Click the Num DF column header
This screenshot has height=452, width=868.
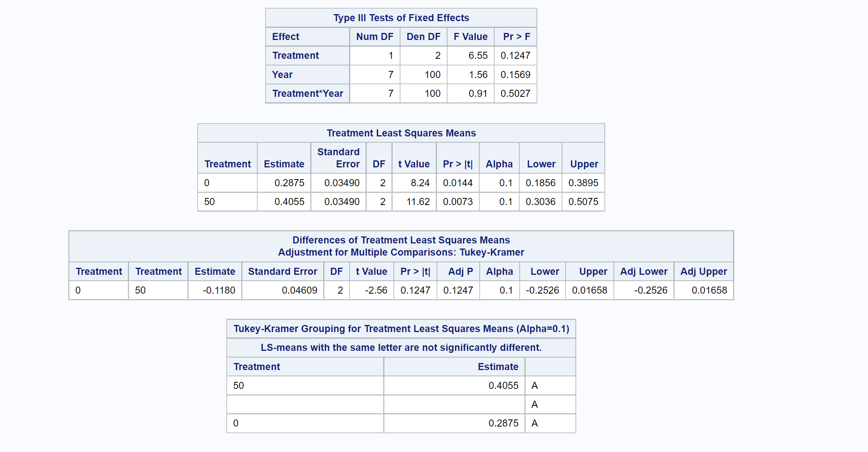tap(375, 37)
